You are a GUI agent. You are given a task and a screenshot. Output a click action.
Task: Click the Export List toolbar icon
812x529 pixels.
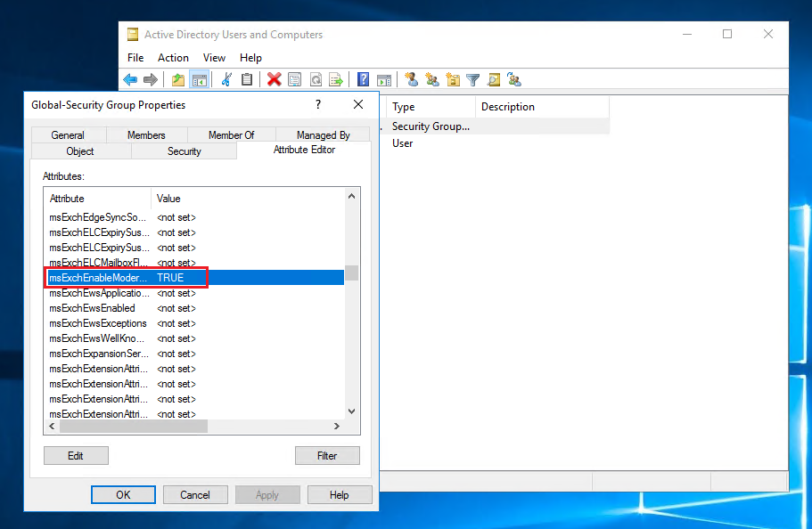tap(336, 79)
